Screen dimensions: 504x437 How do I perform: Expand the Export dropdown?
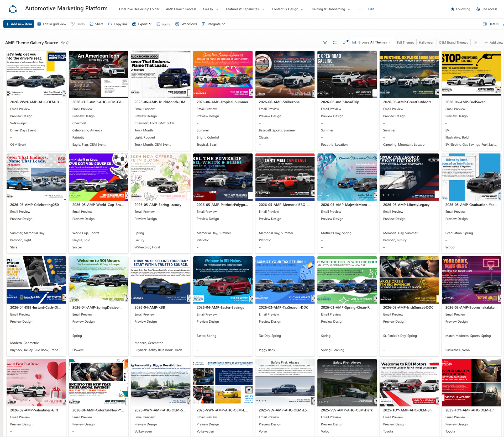142,24
